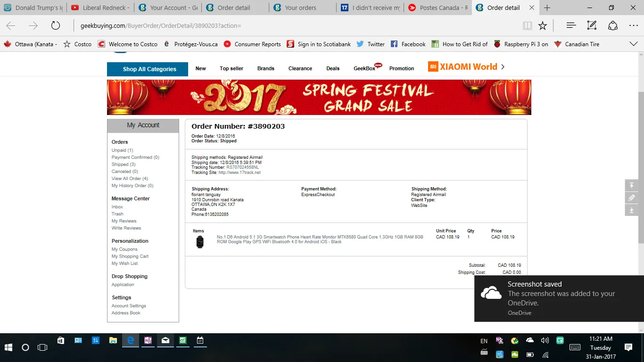Expand the arrow next to XIAOMI World
The height and width of the screenshot is (362, 644).
[503, 67]
